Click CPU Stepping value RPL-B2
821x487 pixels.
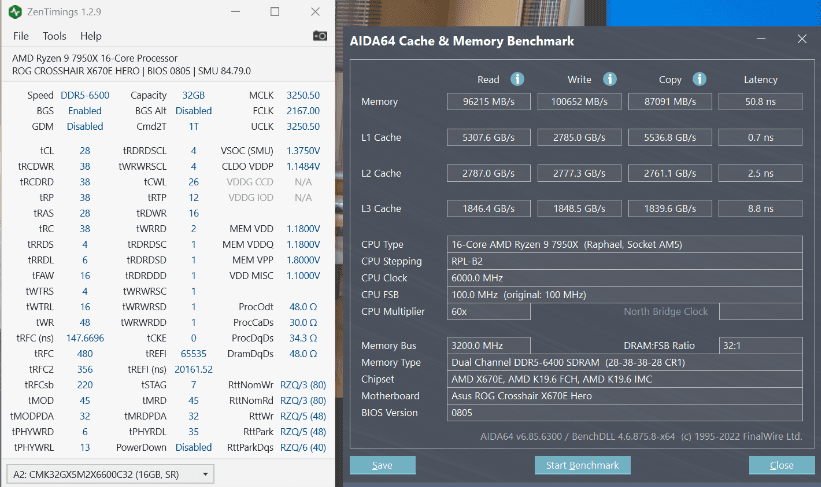point(625,261)
